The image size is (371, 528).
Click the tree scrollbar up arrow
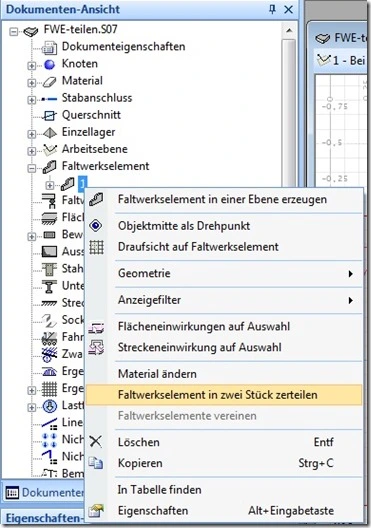289,30
